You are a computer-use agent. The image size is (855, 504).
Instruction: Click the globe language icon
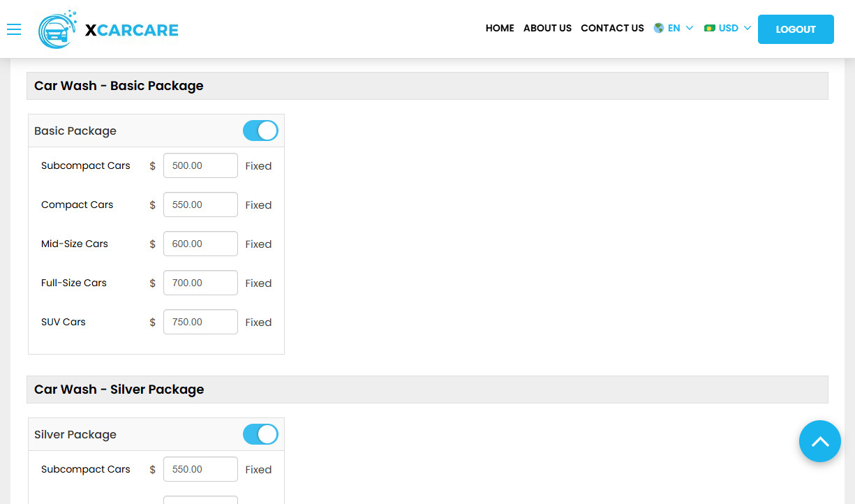[x=658, y=28]
